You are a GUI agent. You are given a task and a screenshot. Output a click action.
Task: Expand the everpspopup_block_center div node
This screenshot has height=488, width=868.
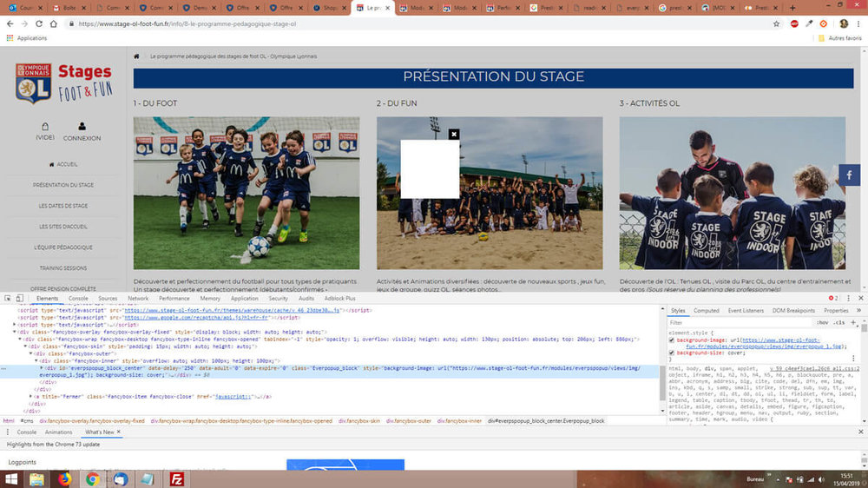tap(42, 368)
